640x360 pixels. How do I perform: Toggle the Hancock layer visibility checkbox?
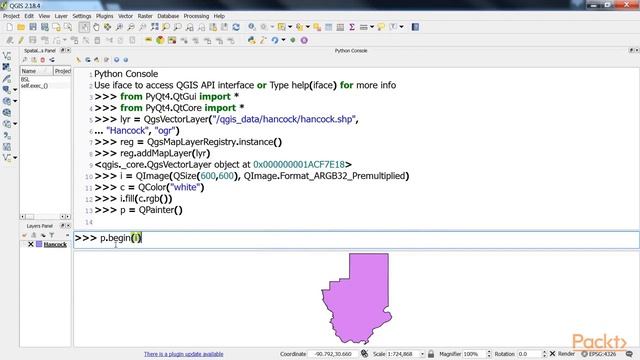[x=31, y=244]
